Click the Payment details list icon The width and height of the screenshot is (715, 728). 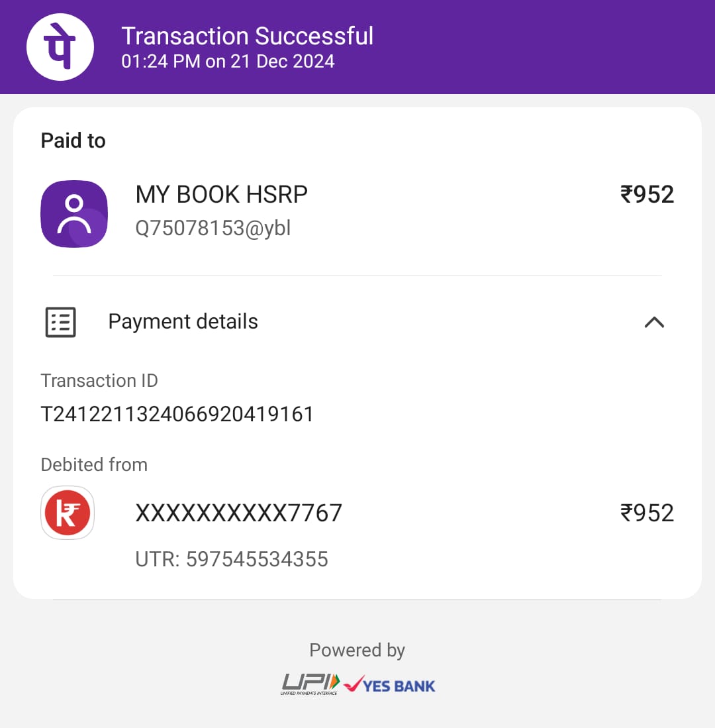tap(60, 323)
